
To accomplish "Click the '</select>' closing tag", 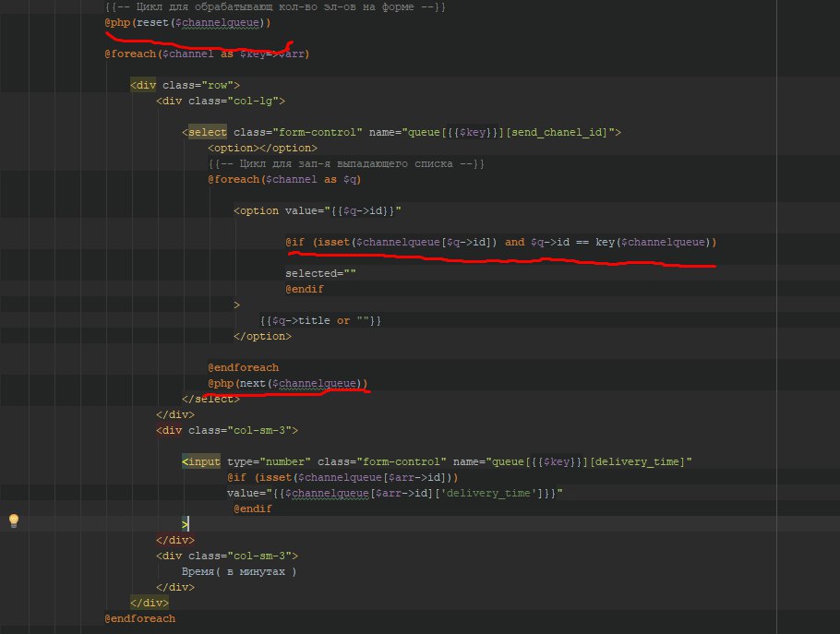I will point(210,399).
